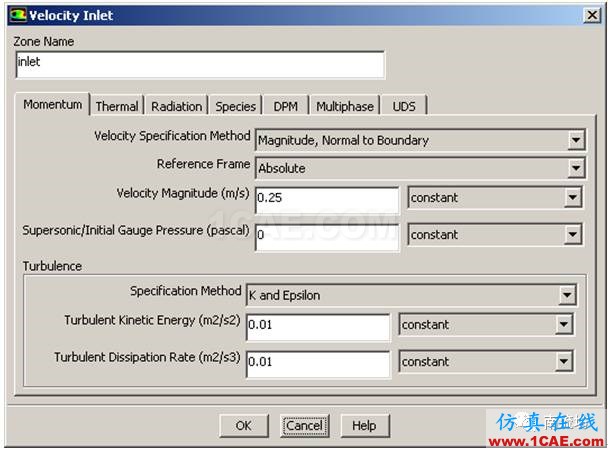Viewport: 608px width, 449px height.
Task: Select the Momentum tab
Action: pyautogui.click(x=52, y=104)
